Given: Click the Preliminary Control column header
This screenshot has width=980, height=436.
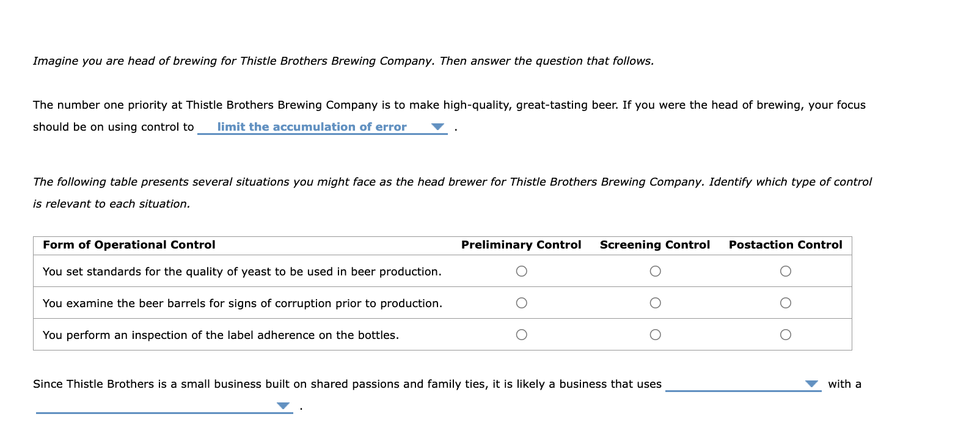Looking at the screenshot, I should (x=521, y=245).
